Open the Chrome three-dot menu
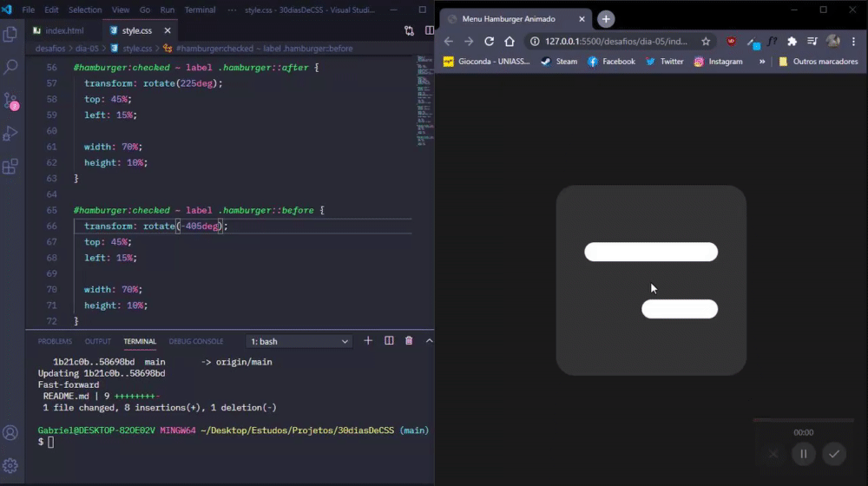 coord(853,42)
